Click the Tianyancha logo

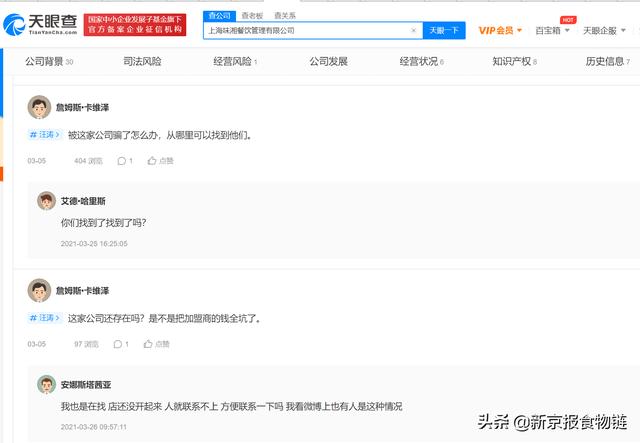[40, 24]
